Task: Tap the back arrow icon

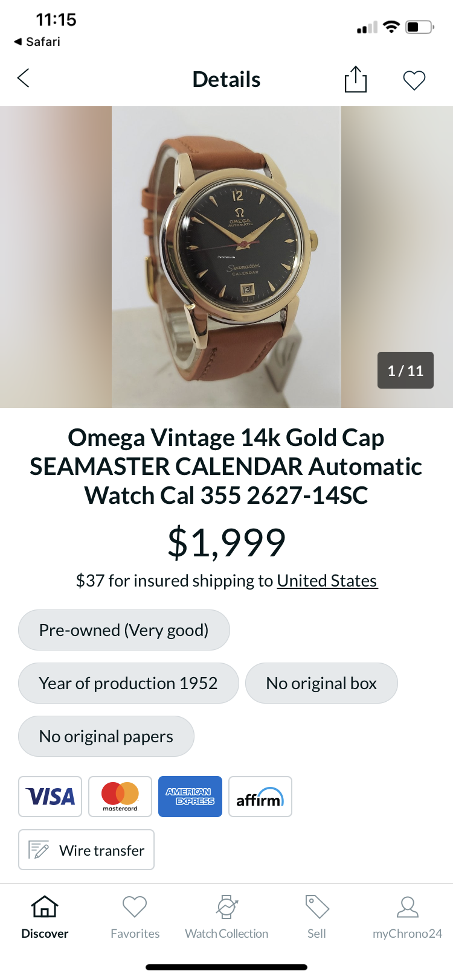Action: click(24, 78)
